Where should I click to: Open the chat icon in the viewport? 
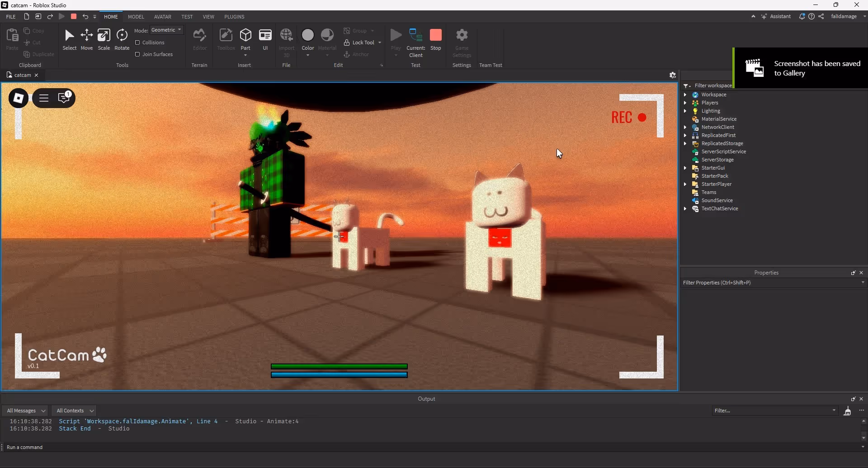(x=64, y=98)
